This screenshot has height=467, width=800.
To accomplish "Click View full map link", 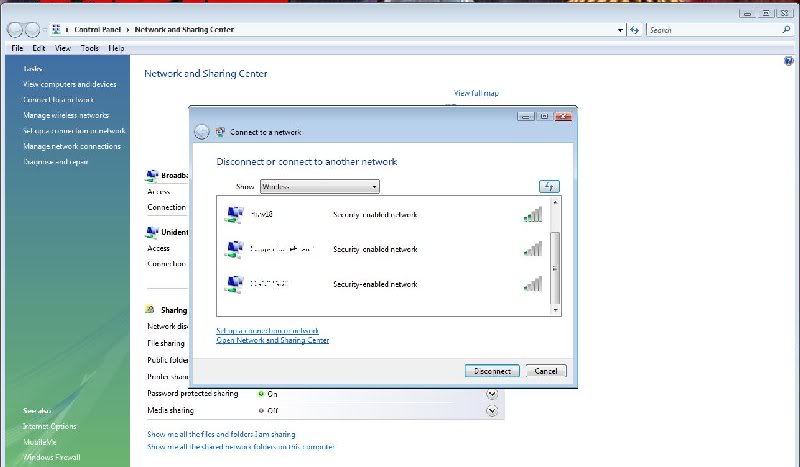I will (x=476, y=93).
